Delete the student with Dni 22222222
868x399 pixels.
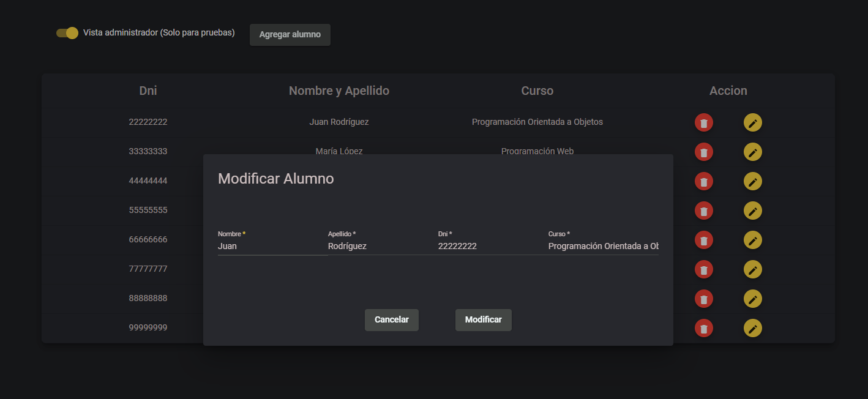(703, 122)
